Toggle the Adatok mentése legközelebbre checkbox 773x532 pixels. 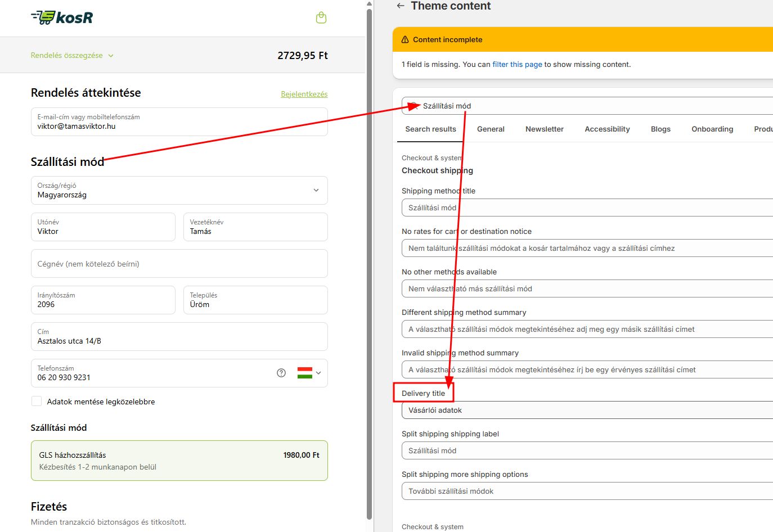tap(37, 401)
